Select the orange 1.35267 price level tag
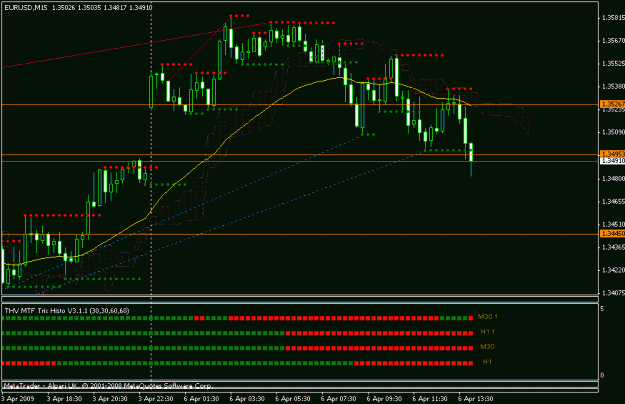This screenshot has width=625, height=404. 613,104
